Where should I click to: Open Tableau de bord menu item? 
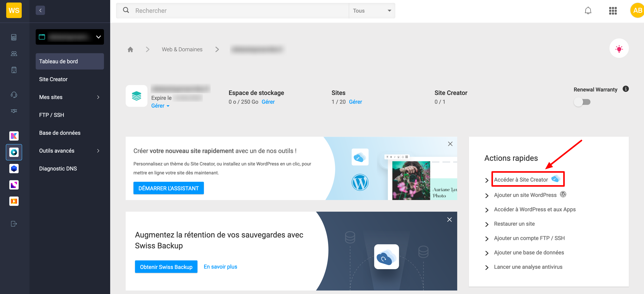[70, 61]
